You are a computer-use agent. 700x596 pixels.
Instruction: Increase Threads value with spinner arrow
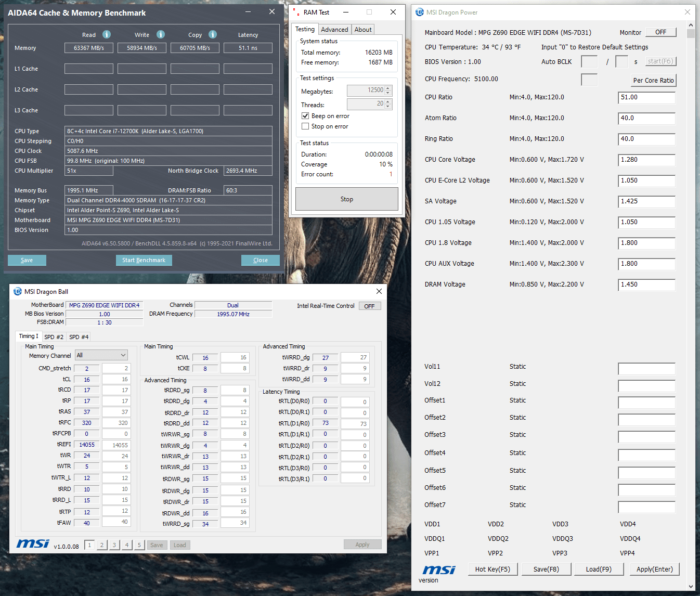(x=388, y=102)
